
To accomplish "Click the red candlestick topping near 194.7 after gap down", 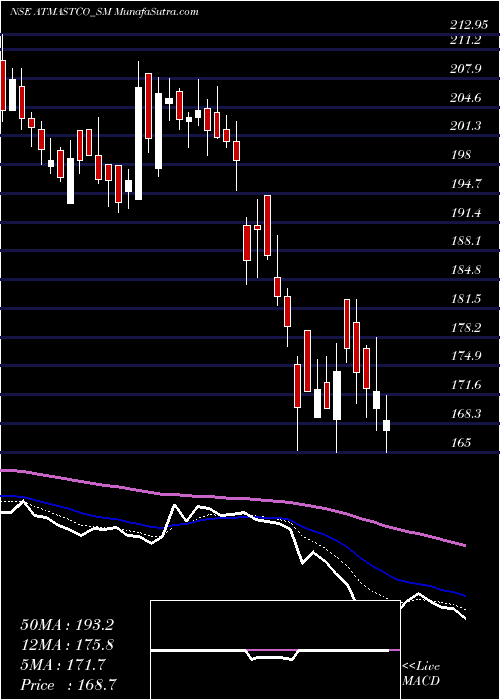I will coord(267,225).
